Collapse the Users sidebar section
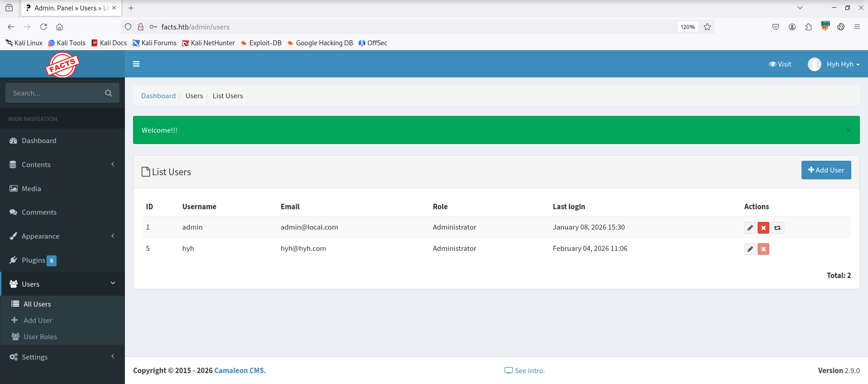Image resolution: width=868 pixels, height=384 pixels. pos(62,284)
